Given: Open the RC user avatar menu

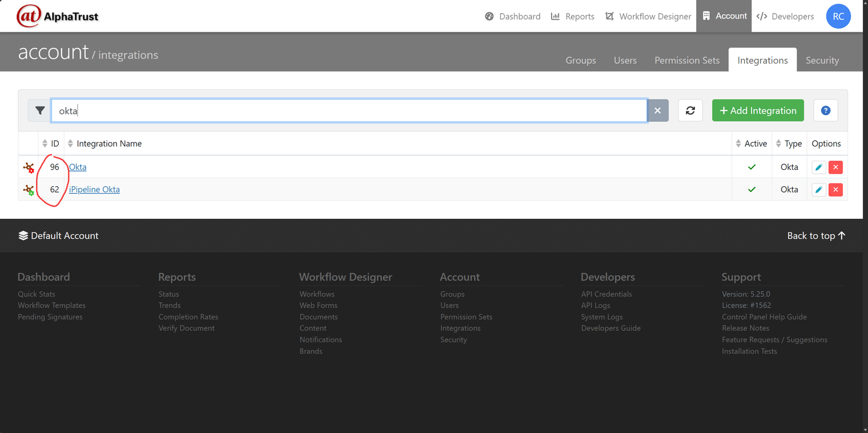Looking at the screenshot, I should point(838,16).
